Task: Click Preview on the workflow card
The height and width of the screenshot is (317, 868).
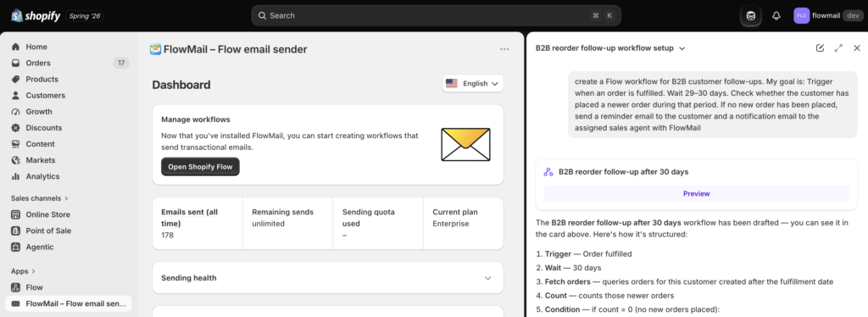Action: pos(697,193)
